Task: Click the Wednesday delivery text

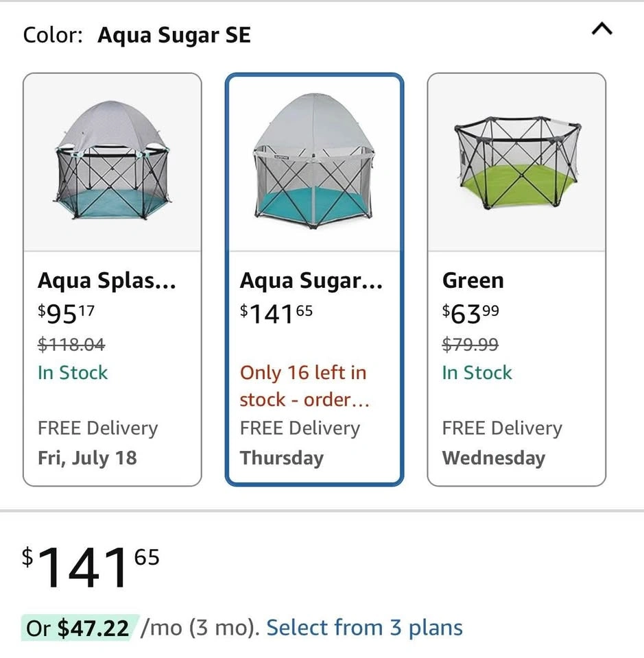Action: click(x=493, y=458)
